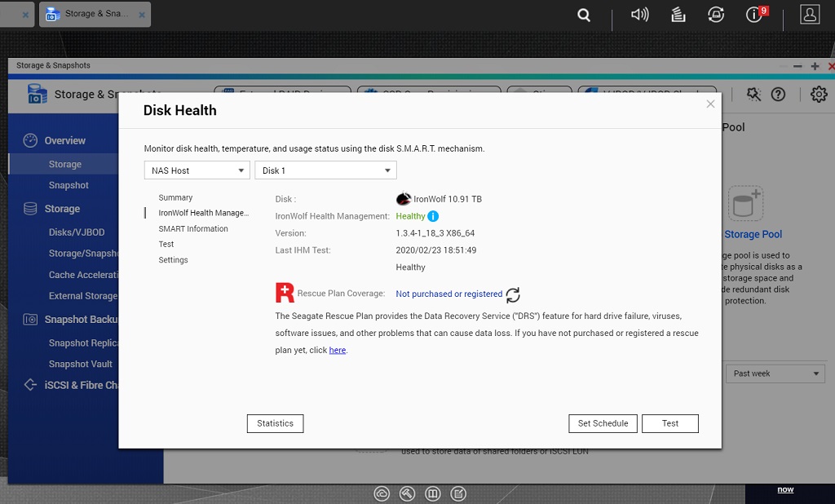Click 'Not purchased or registered' link

pos(449,294)
